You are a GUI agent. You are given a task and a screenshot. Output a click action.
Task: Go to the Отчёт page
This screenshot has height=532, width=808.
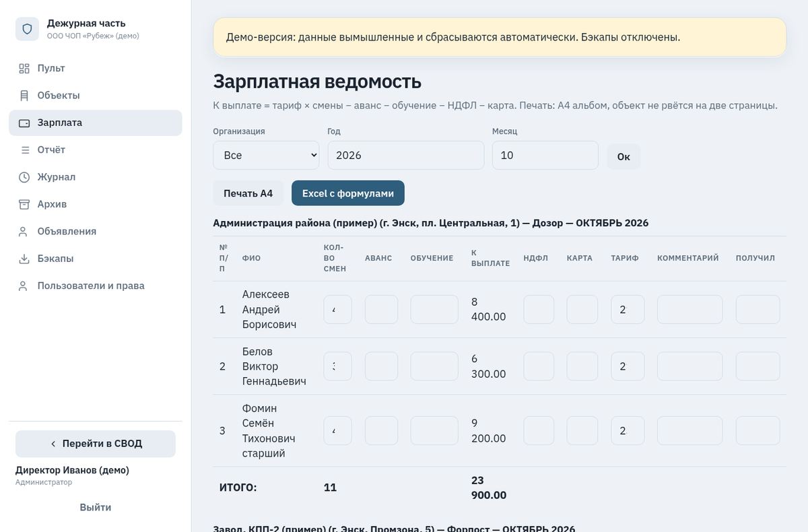(96, 150)
